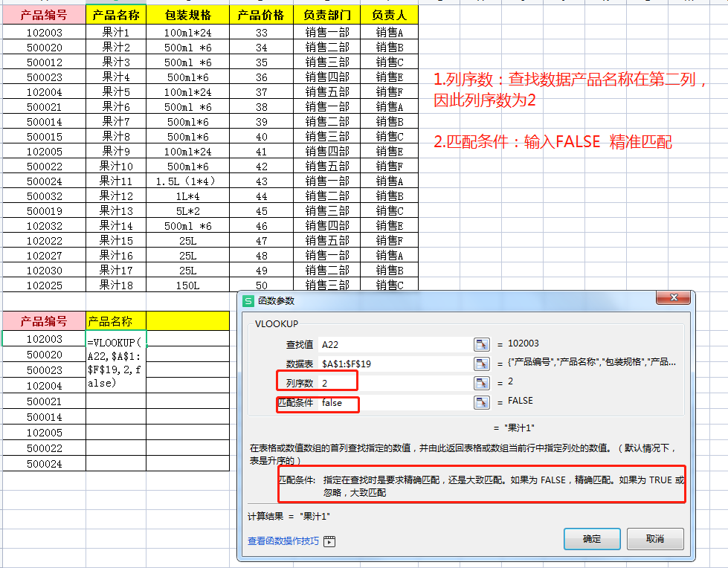Select cell 102005 in lower table
This screenshot has height=568, width=728.
click(44, 432)
